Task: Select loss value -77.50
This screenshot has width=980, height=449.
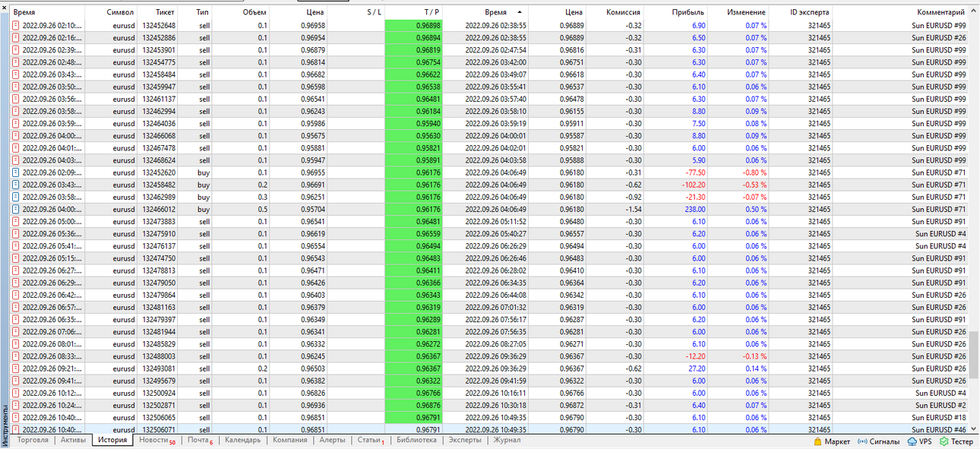Action: 694,173
